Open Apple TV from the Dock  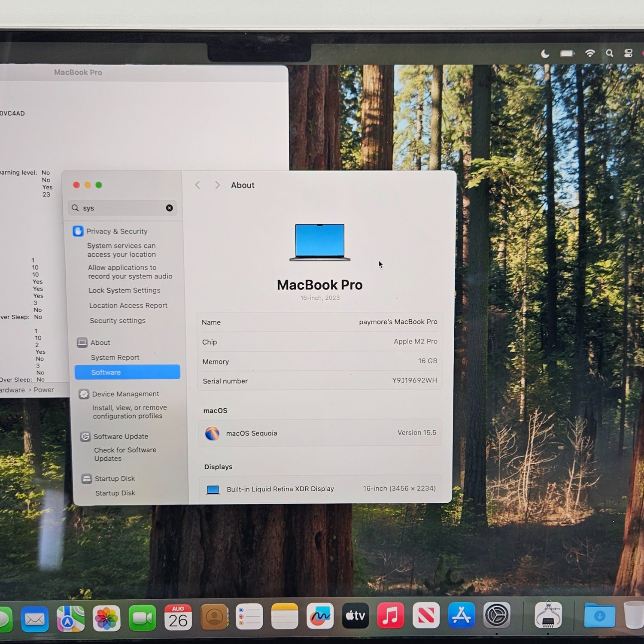click(355, 616)
